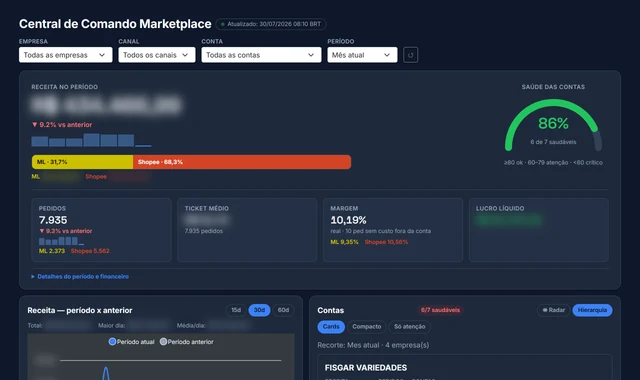The image size is (640, 380).
Task: Open the Empresa dropdown 'Todas as empresas'
Action: pyautogui.click(x=65, y=55)
